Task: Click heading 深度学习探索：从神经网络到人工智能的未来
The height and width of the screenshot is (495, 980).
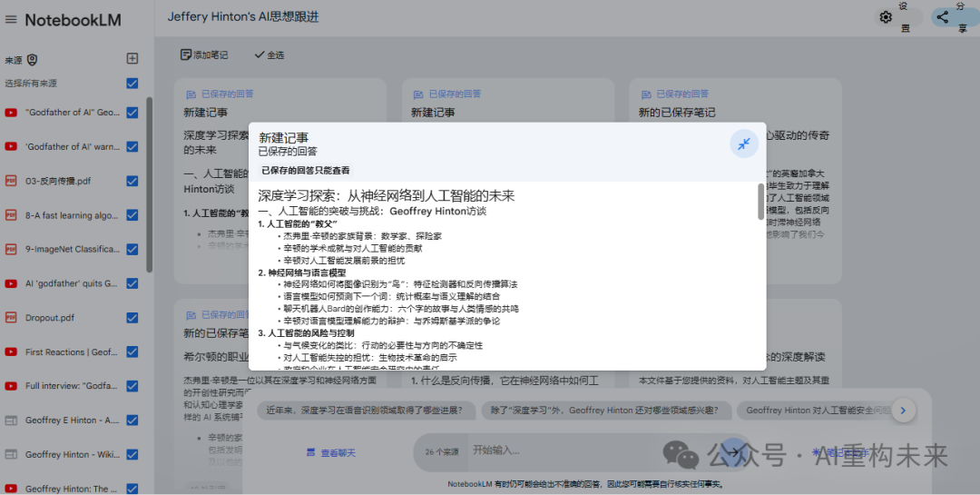Action: [x=387, y=196]
